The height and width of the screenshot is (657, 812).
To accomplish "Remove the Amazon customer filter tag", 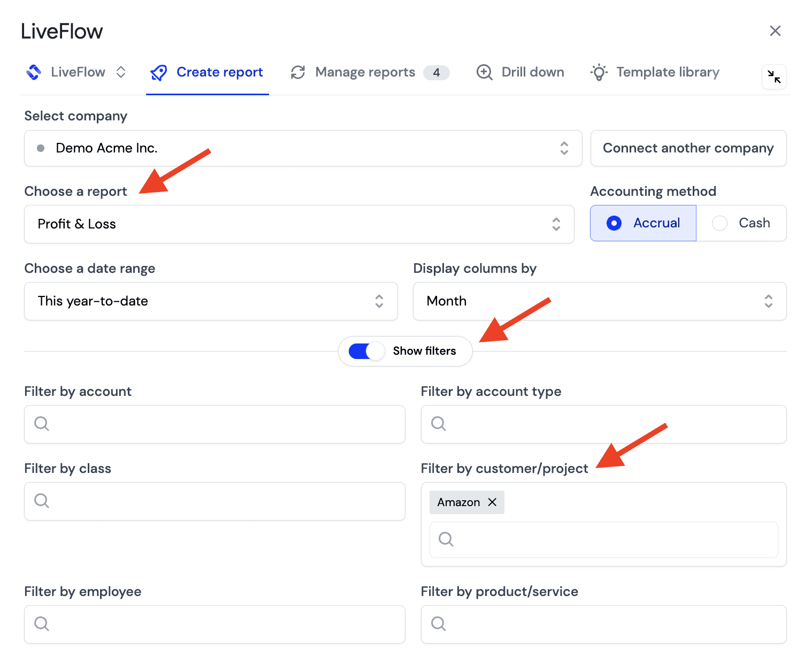I will 493,502.
